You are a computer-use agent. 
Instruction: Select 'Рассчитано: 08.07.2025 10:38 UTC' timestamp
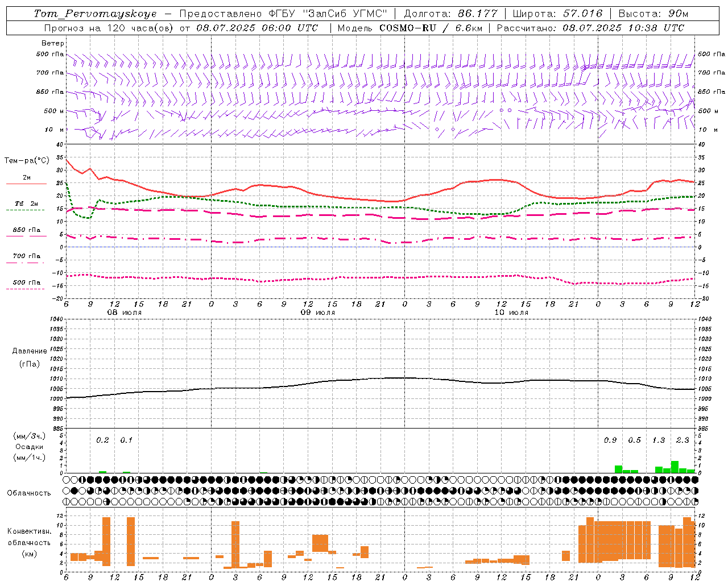tap(590, 28)
